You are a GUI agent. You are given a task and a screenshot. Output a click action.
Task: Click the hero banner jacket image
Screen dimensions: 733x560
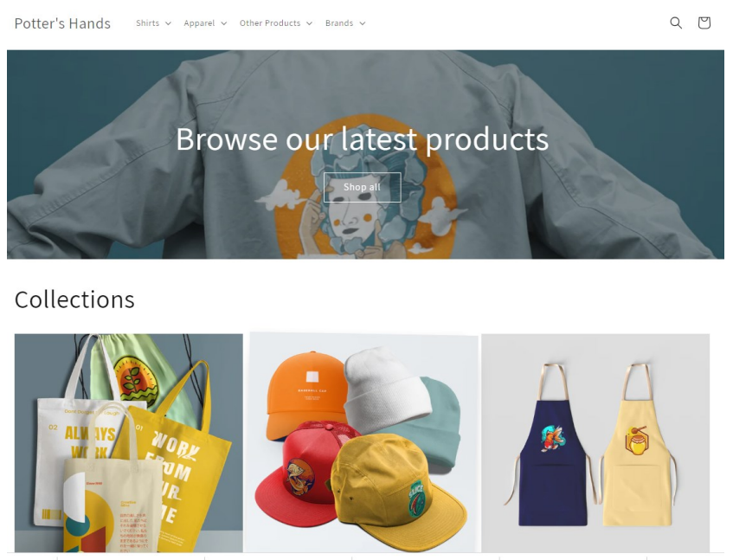tap(365, 154)
